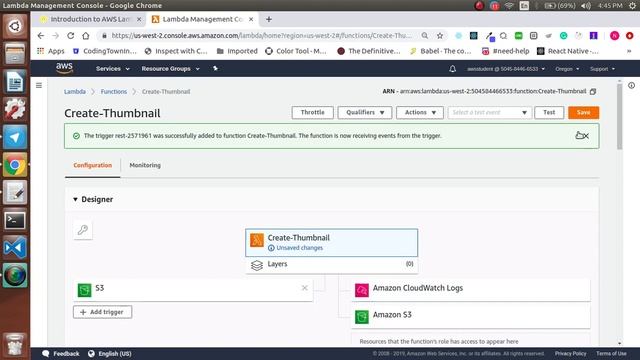Go to Lambda breadcrumb link
This screenshot has width=640, height=360.
[75, 91]
